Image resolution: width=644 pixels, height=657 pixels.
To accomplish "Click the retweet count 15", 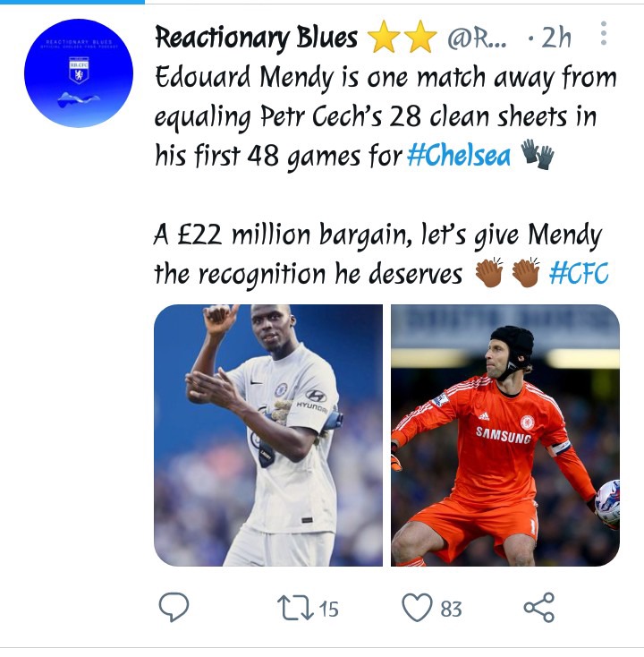I will tap(328, 609).
